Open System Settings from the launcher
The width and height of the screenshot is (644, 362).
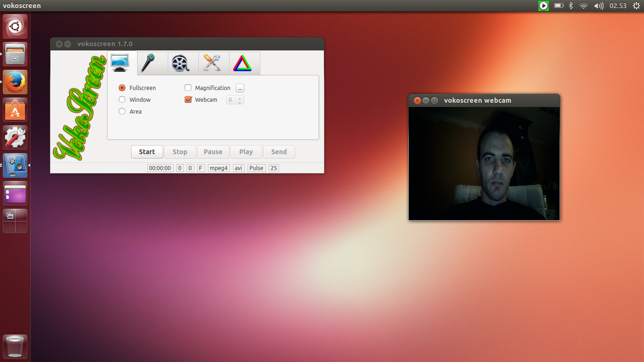tap(15, 138)
